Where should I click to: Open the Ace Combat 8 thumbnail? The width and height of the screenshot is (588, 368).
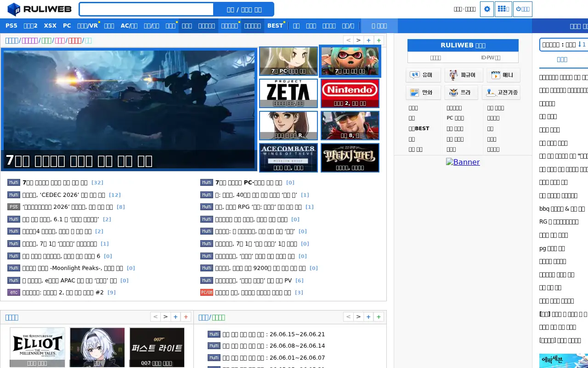coord(288,158)
